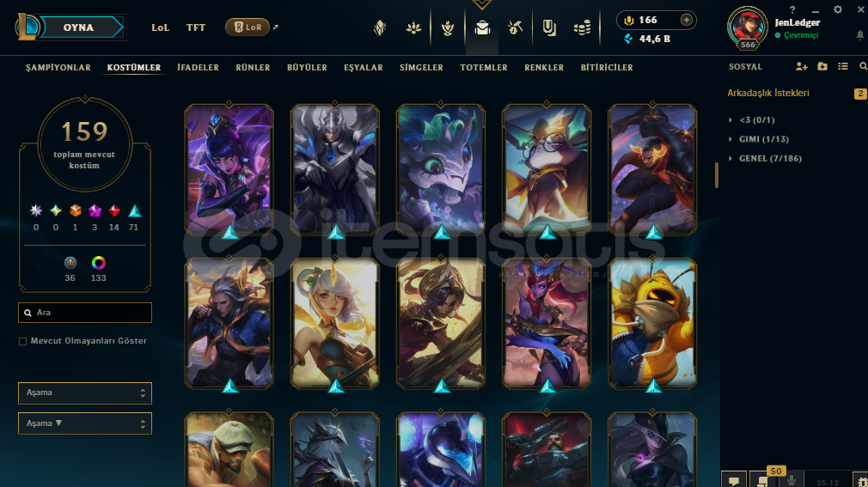Image resolution: width=868 pixels, height=487 pixels.
Task: Open the Collection backpack icon
Action: click(x=482, y=27)
